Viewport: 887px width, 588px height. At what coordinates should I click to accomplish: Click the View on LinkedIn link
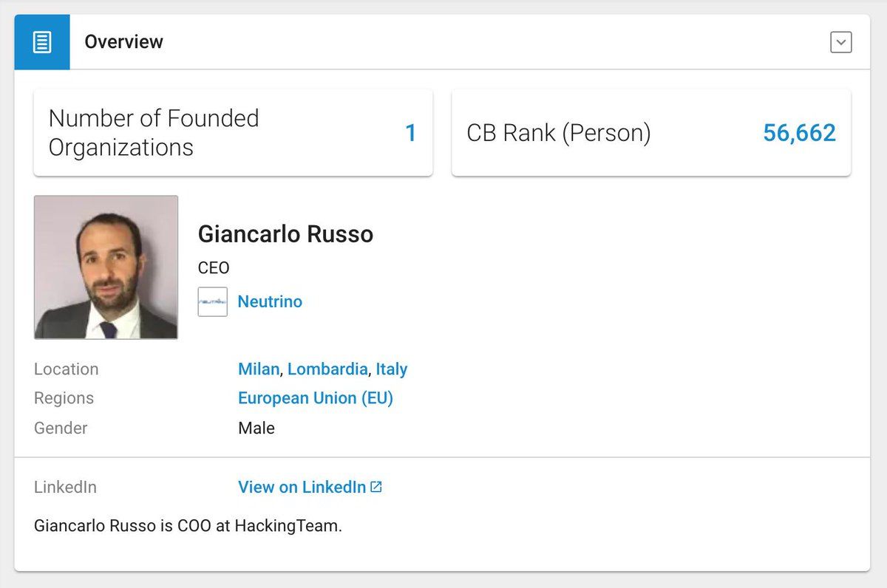pyautogui.click(x=302, y=487)
